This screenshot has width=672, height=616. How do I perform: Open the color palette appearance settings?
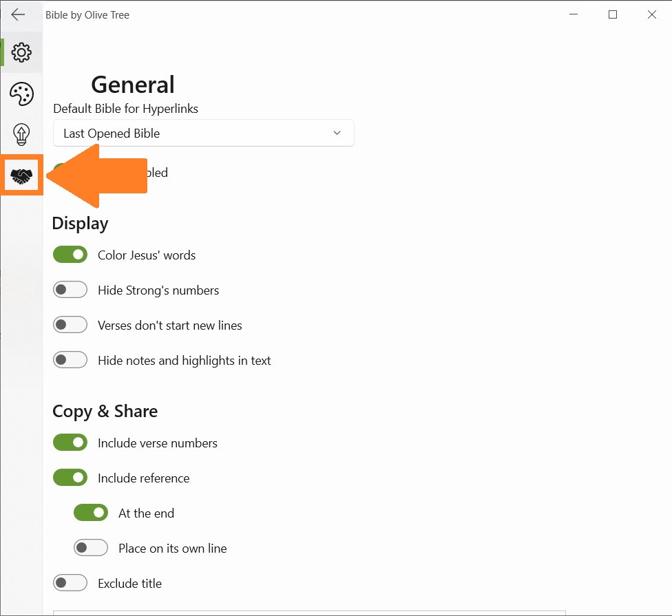tap(21, 94)
